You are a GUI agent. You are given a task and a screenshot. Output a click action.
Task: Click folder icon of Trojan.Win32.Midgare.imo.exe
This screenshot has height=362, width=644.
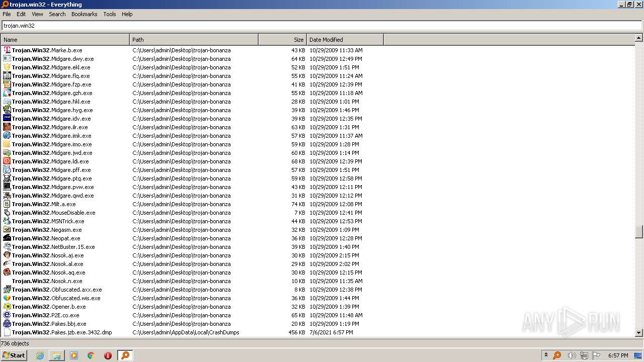pos(7,144)
